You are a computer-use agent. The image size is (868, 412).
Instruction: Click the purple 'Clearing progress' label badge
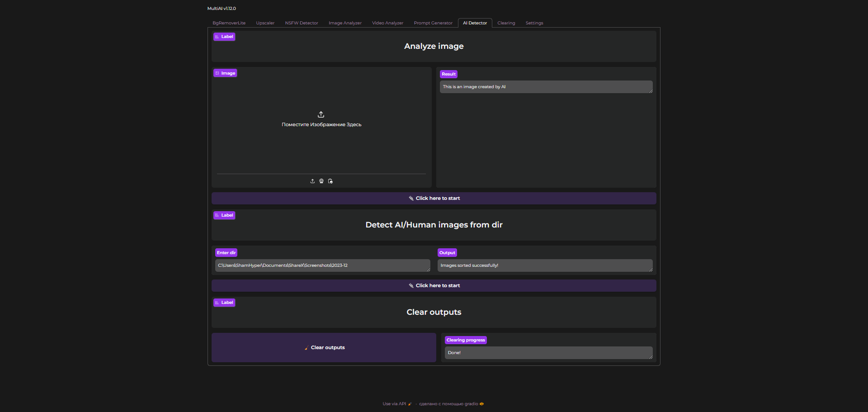(x=466, y=340)
